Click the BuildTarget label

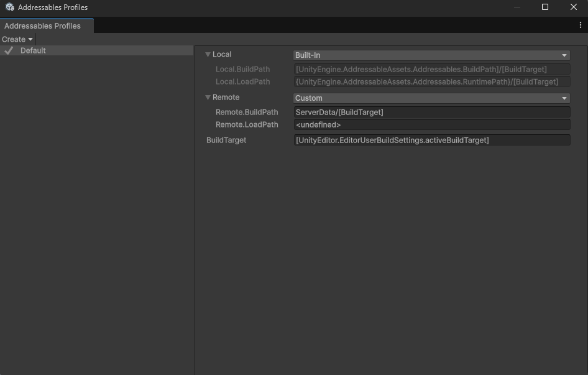pos(226,140)
